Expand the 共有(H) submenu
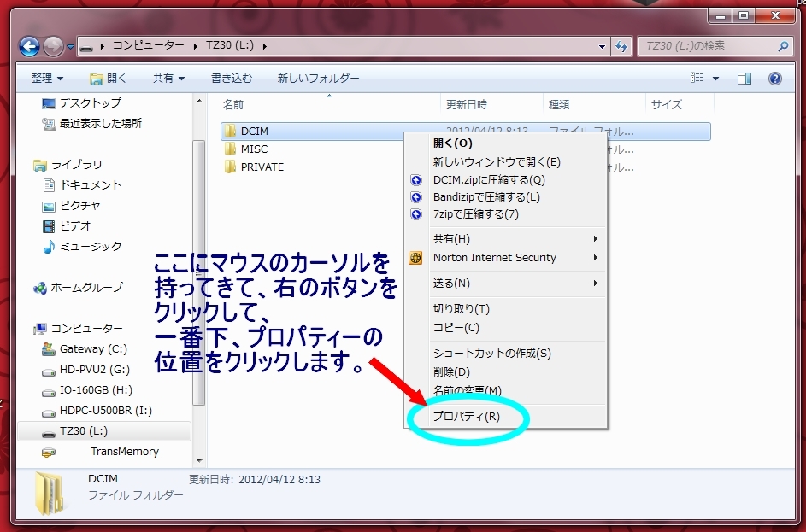Screen dimensions: 806x532 506,239
